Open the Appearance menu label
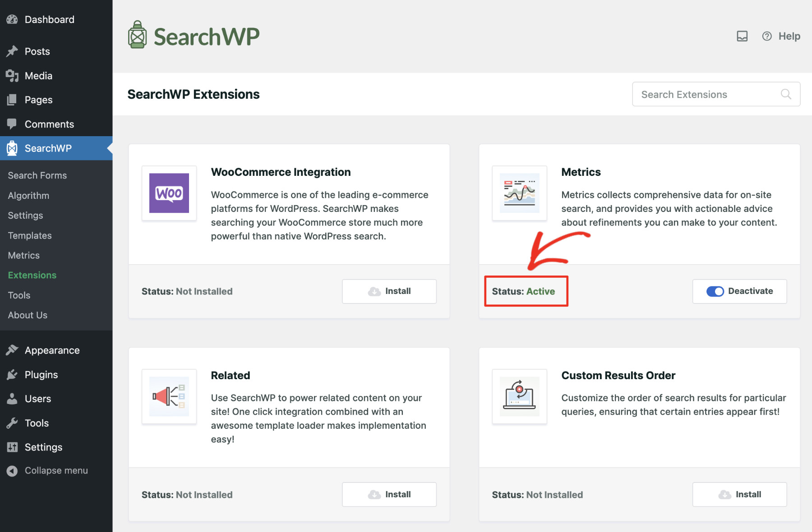Viewport: 812px width, 532px height. 52,350
